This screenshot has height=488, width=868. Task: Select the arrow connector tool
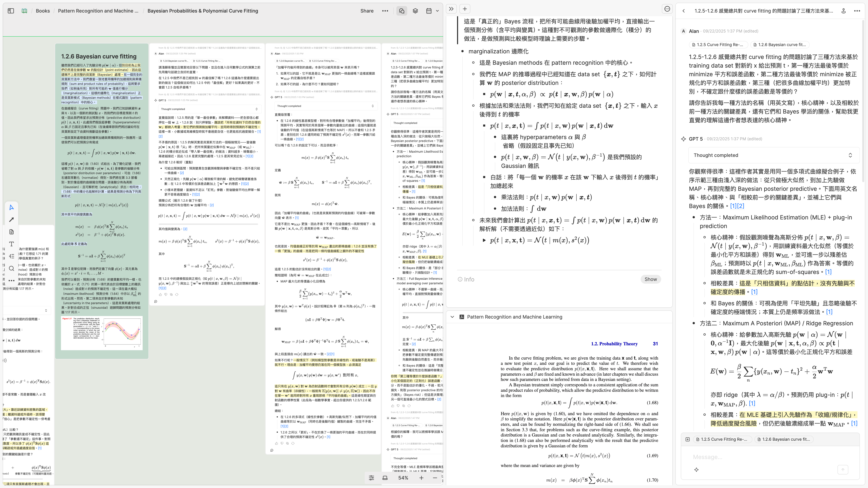(x=12, y=220)
